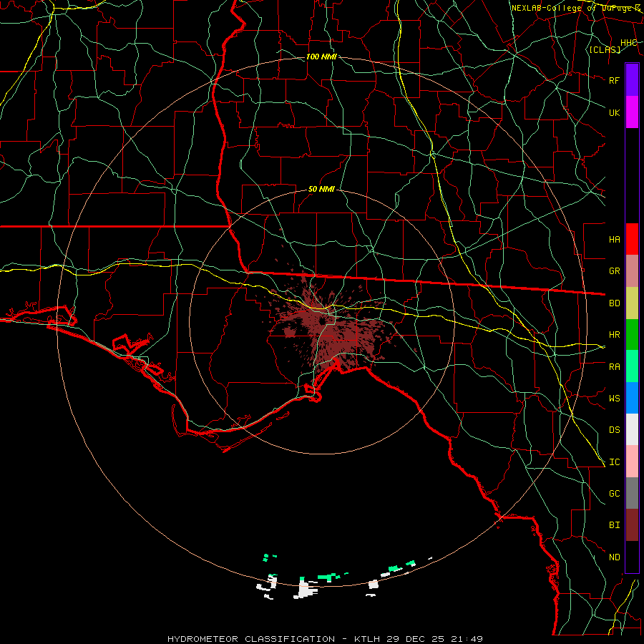Click the UK legend label
Screen dimensions: 644x644
coord(614,112)
